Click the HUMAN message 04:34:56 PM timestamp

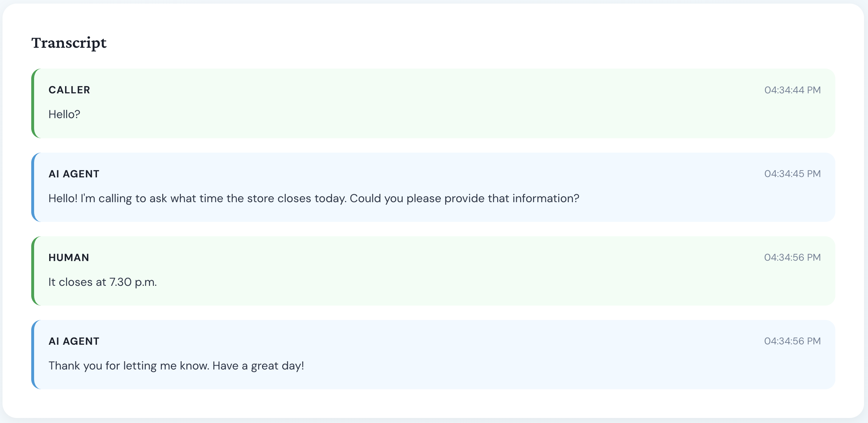click(792, 257)
